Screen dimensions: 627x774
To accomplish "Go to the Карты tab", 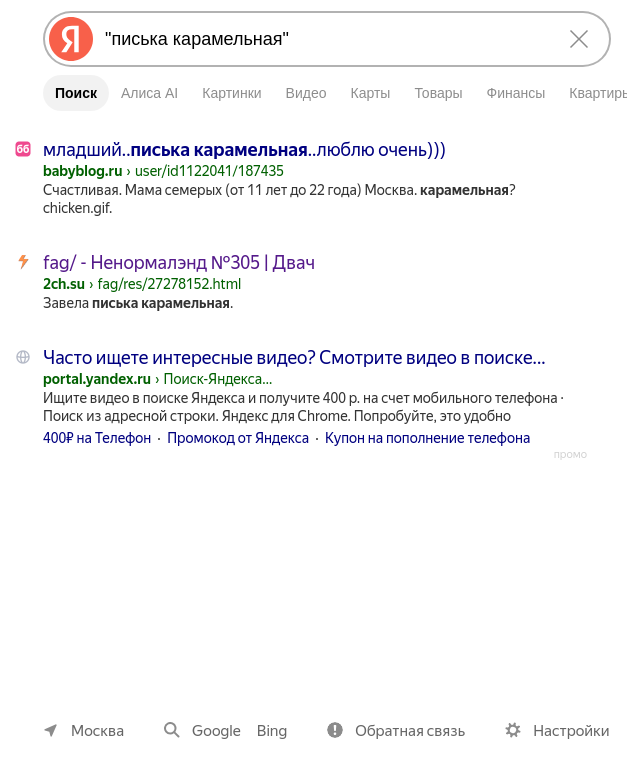I will (x=370, y=93).
